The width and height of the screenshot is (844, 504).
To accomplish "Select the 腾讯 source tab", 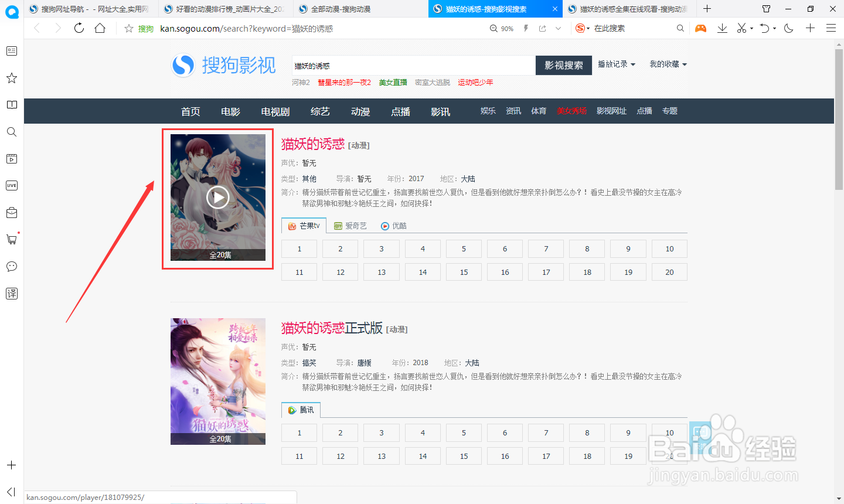I will 301,410.
